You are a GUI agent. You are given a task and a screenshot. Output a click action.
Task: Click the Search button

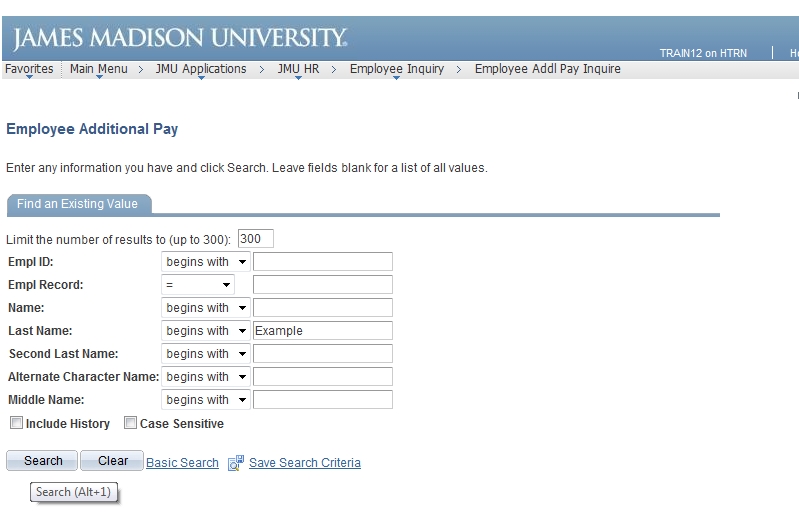tap(42, 461)
